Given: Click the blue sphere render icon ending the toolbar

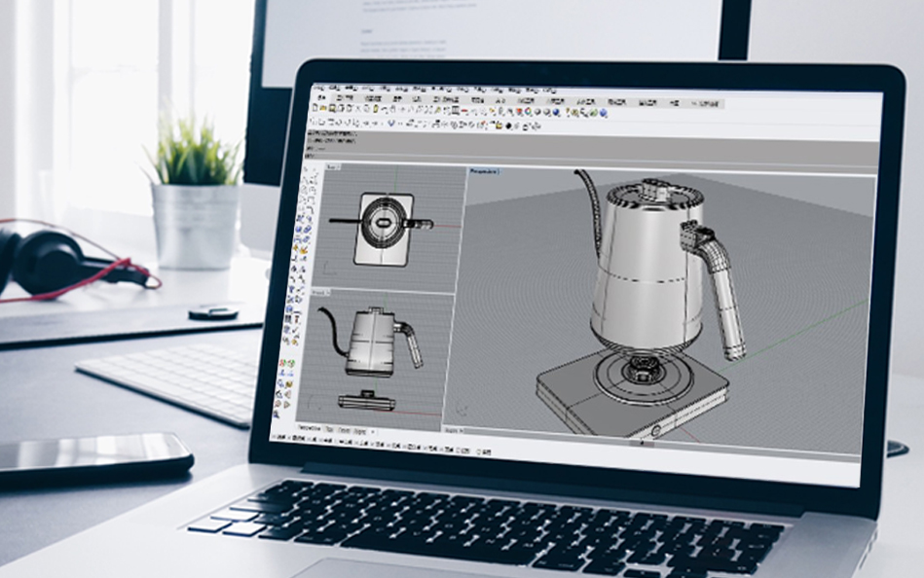Looking at the screenshot, I should point(604,114).
